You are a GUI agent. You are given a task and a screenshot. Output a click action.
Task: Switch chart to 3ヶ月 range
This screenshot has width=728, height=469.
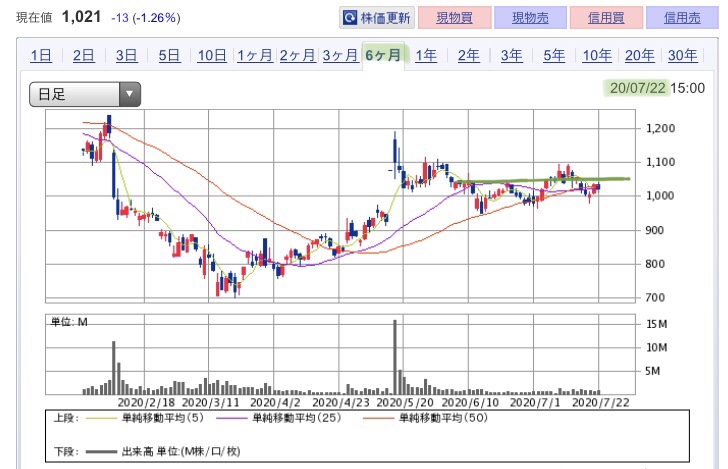pyautogui.click(x=340, y=56)
